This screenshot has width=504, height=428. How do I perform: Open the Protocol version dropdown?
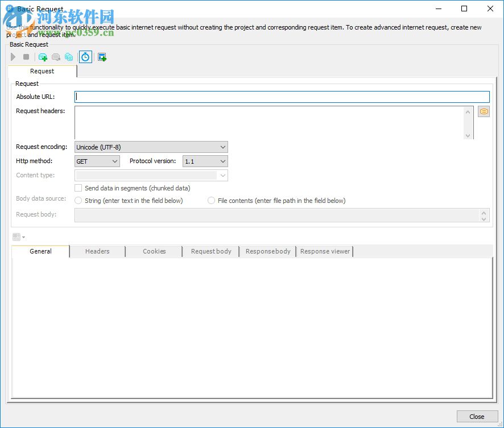pos(222,161)
